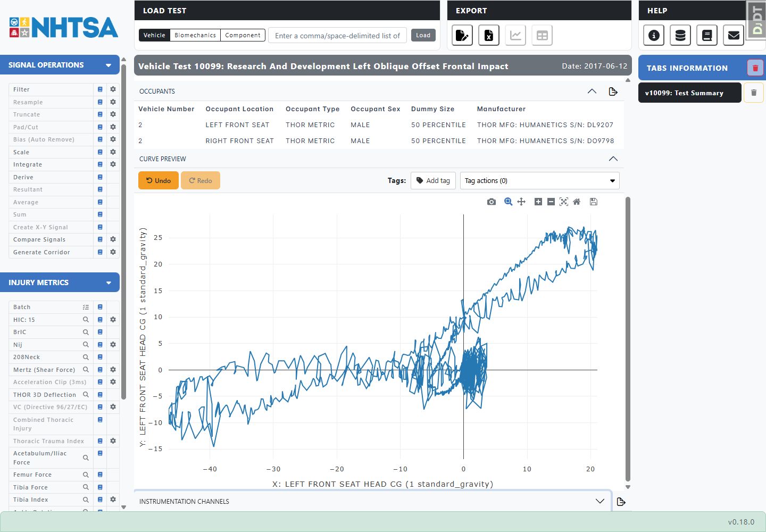The height and width of the screenshot is (532, 766).
Task: Select the pan plot tool
Action: point(521,202)
